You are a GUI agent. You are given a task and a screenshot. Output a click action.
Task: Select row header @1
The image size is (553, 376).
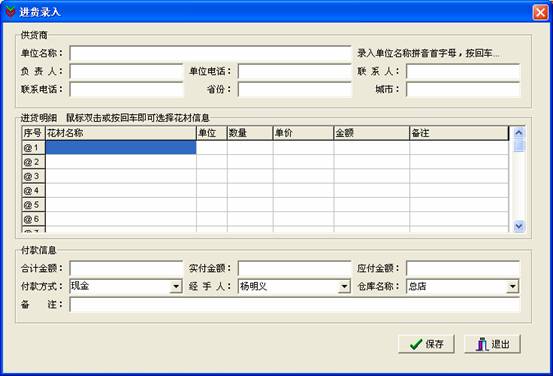[x=33, y=148]
